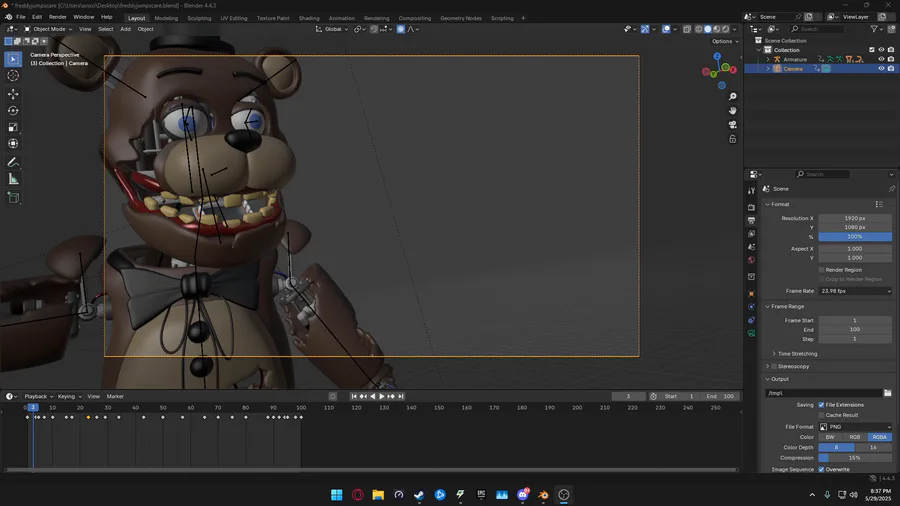Set color depth to 16
Image resolution: width=900 pixels, height=506 pixels.
coord(873,447)
